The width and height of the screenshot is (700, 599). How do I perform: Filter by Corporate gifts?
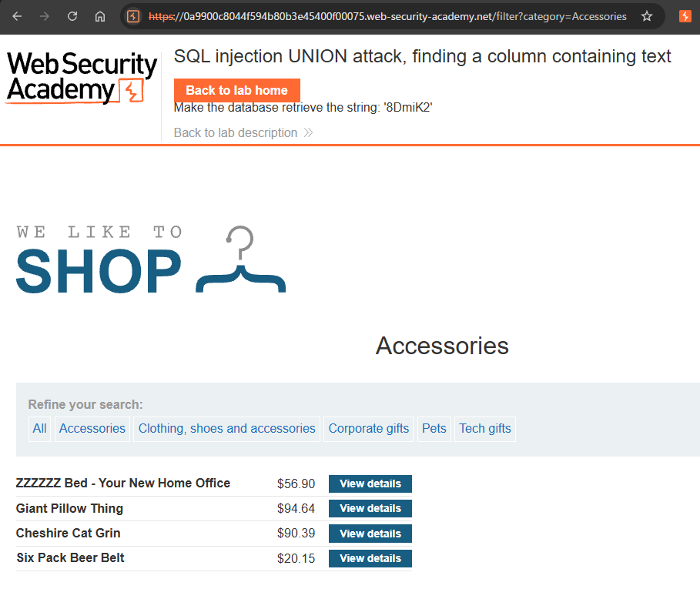tap(369, 429)
